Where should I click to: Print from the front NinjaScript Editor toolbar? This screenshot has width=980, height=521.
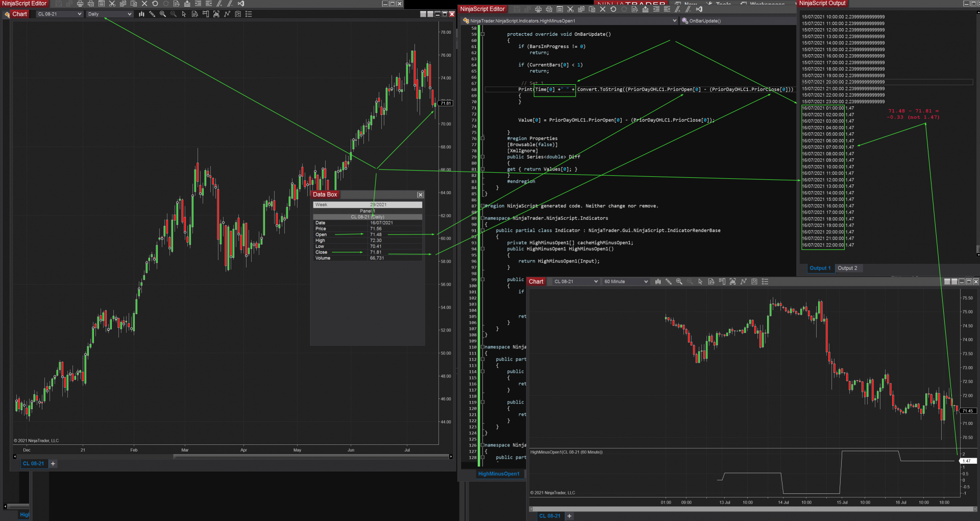(538, 9)
